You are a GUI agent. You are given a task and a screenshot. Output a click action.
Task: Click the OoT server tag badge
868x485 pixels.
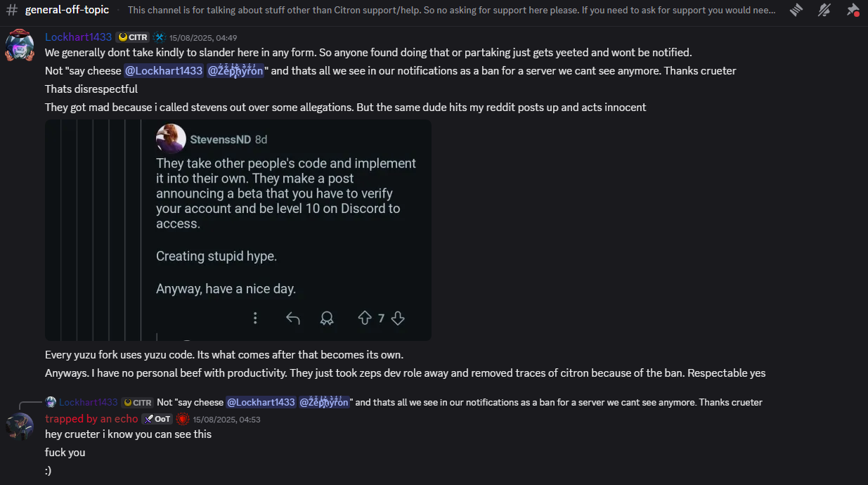tap(157, 419)
